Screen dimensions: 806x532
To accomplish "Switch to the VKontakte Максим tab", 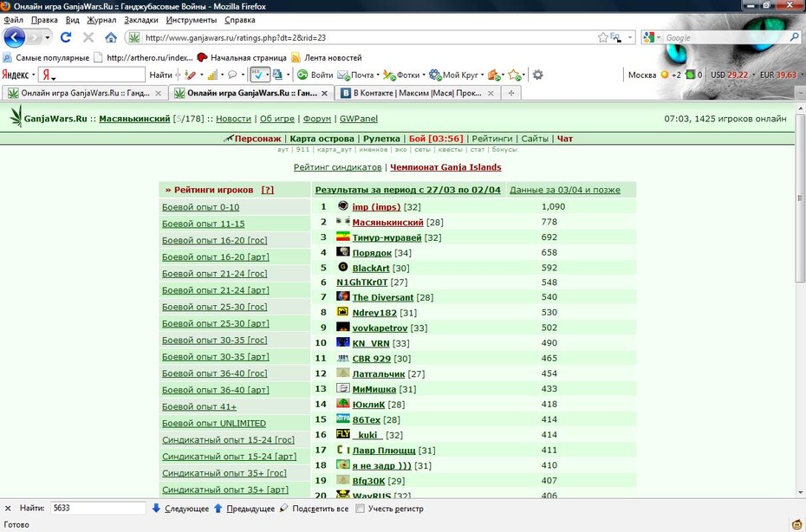I will coord(417,93).
